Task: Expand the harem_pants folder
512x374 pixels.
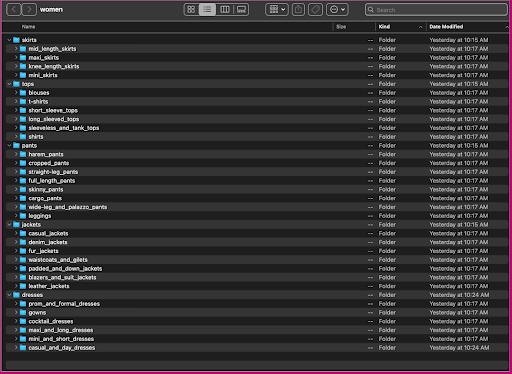Action: click(x=16, y=154)
